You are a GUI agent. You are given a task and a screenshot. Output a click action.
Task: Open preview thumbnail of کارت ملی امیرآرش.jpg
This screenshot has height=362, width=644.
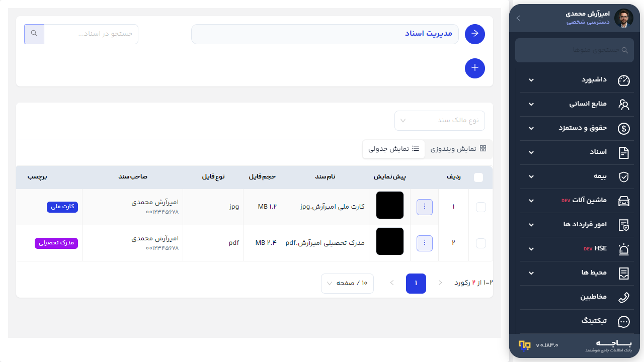(390, 205)
